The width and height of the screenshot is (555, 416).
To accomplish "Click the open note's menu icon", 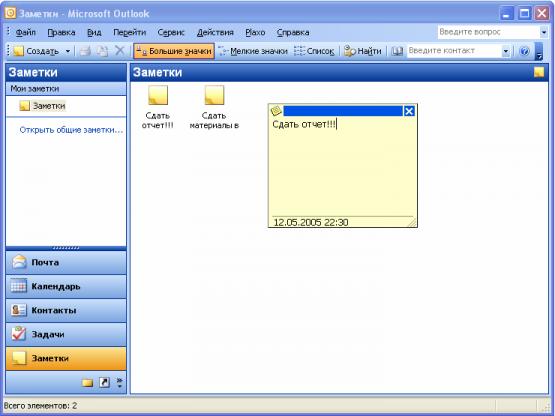I will [276, 111].
